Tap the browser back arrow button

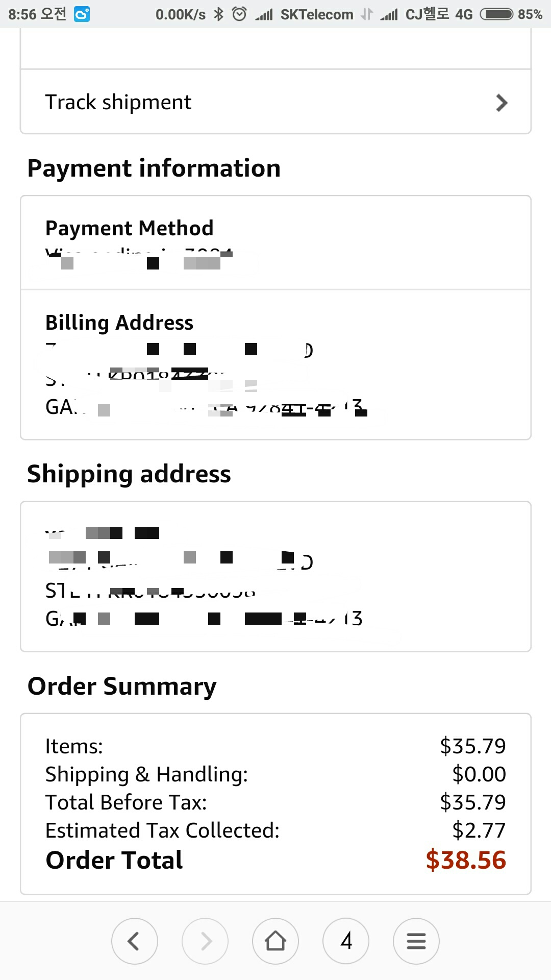pos(134,941)
